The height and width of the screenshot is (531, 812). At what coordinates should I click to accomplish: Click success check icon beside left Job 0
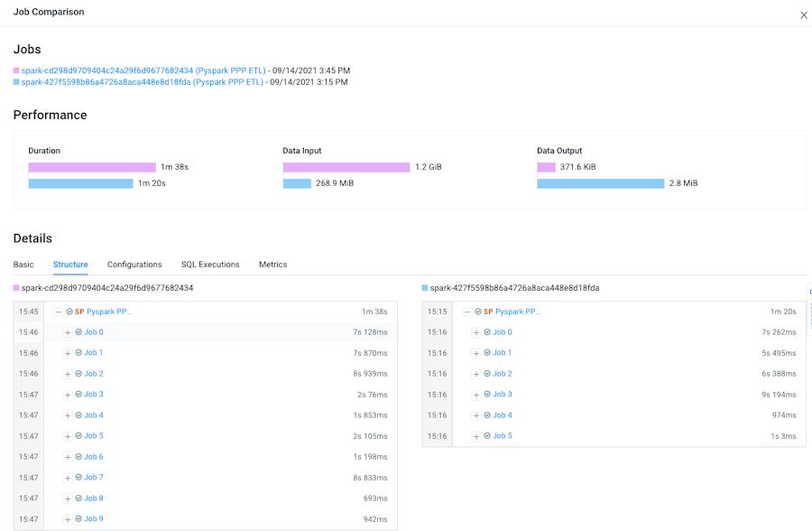click(x=78, y=332)
